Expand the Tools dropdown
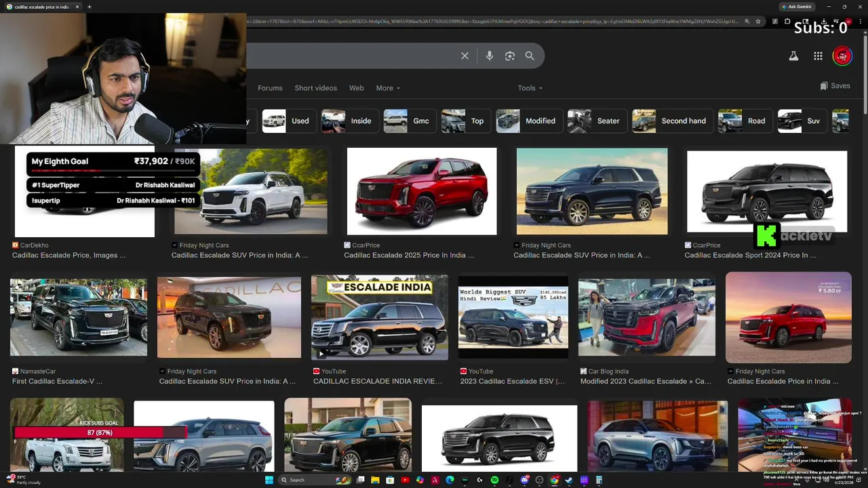 coord(530,88)
